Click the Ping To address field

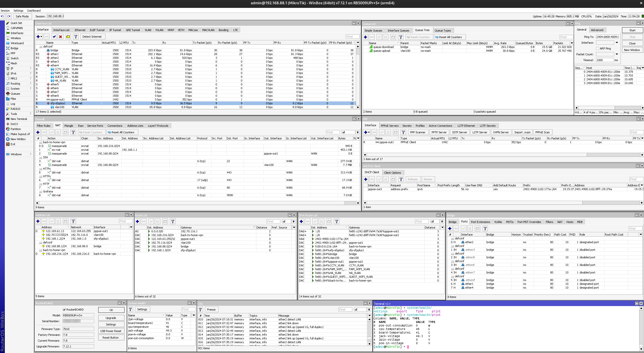[x=607, y=37]
